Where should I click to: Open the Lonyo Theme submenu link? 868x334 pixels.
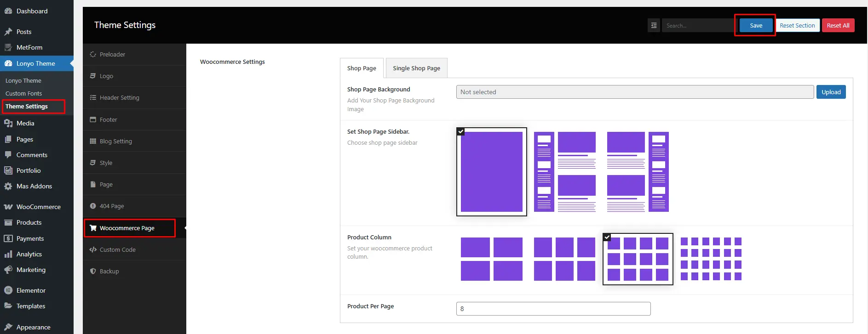tap(23, 80)
